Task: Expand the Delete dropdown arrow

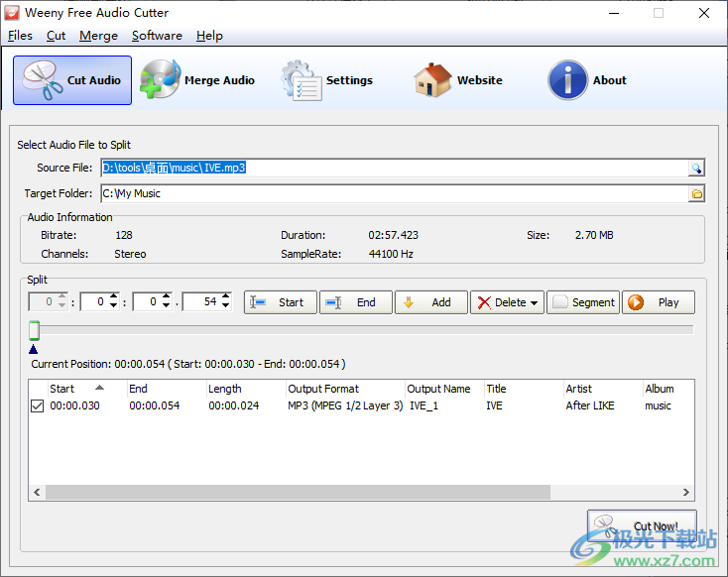Action: tap(535, 303)
